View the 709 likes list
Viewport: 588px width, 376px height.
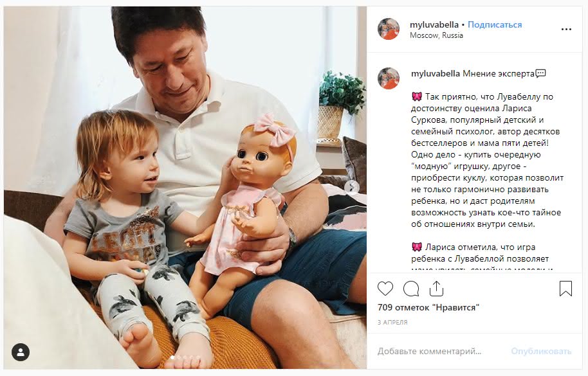(428, 307)
